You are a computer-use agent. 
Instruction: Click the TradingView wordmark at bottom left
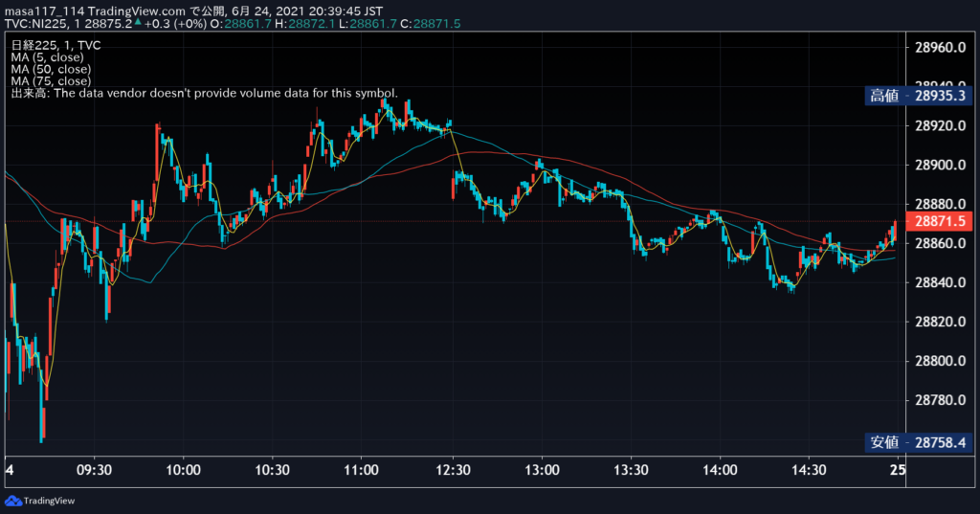point(49,501)
